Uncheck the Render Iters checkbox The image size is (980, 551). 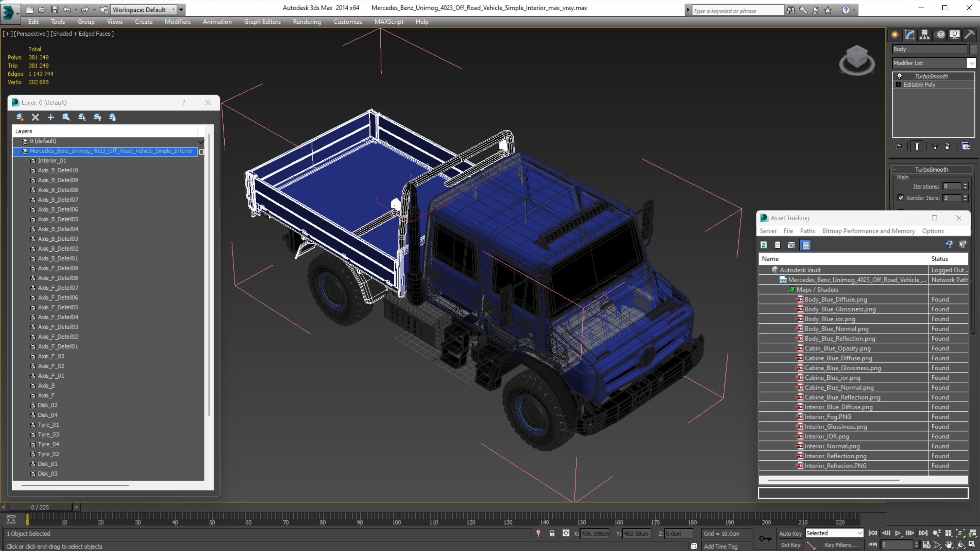[901, 198]
